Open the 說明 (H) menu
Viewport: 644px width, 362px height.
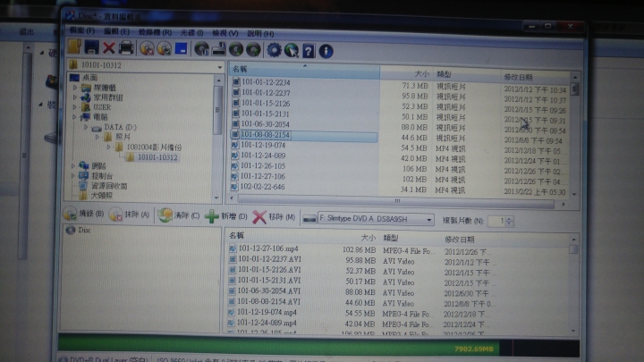[260, 34]
